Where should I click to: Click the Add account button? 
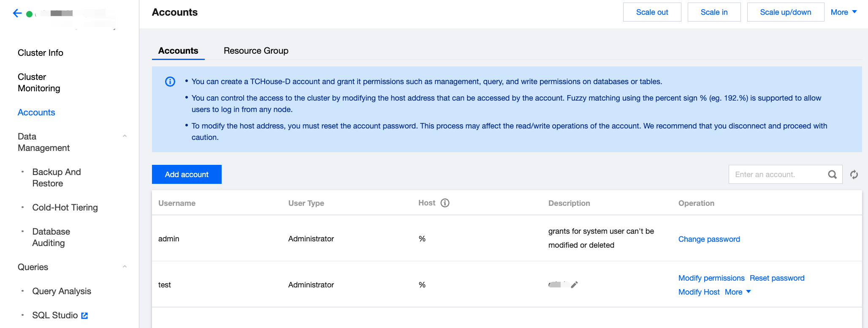click(187, 175)
